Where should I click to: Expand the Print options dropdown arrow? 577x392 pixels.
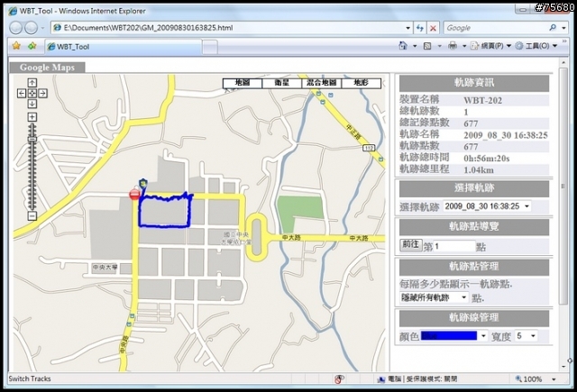[x=464, y=46]
